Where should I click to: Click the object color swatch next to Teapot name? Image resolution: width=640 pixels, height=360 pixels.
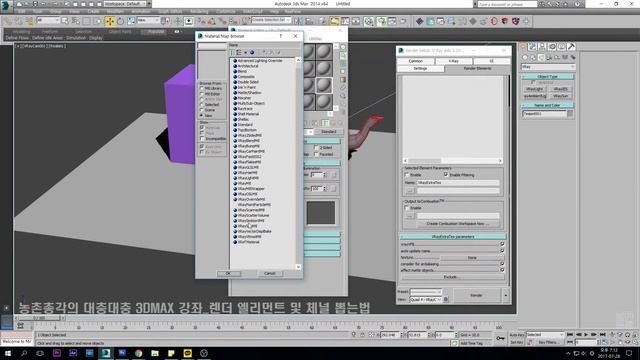coord(570,114)
